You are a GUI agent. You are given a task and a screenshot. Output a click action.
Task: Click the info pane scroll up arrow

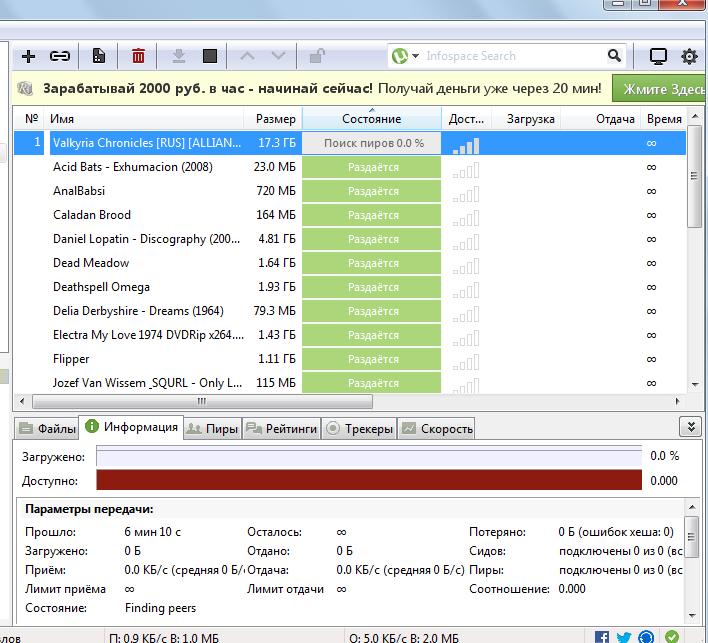pos(692,508)
